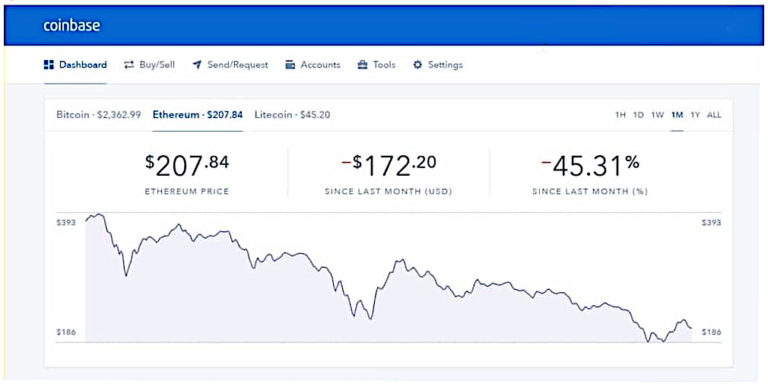Set chart range to 1Y

point(695,115)
